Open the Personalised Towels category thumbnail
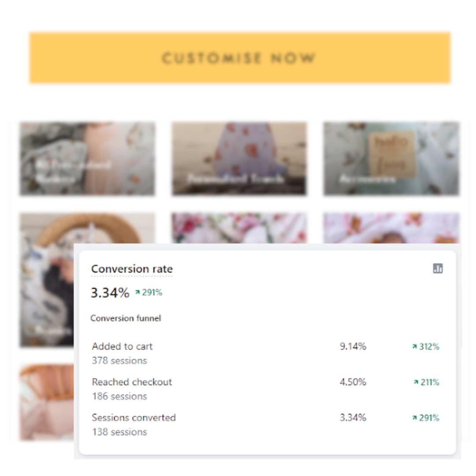The width and height of the screenshot is (476, 476). click(239, 159)
